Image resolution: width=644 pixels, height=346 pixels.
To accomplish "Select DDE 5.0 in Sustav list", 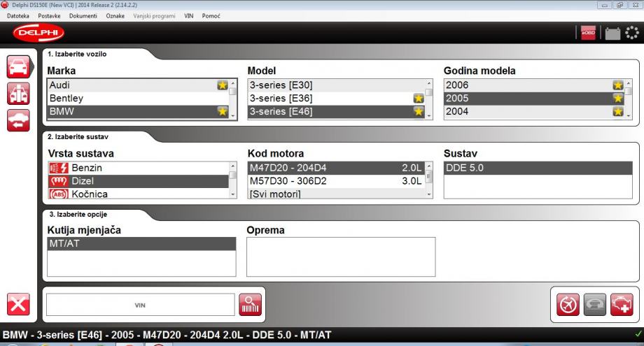I will [x=538, y=168].
